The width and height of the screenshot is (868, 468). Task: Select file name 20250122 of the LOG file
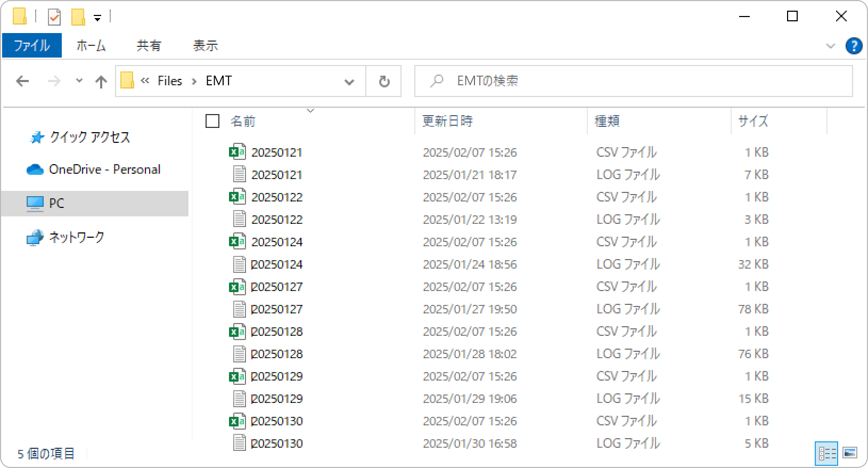point(277,220)
